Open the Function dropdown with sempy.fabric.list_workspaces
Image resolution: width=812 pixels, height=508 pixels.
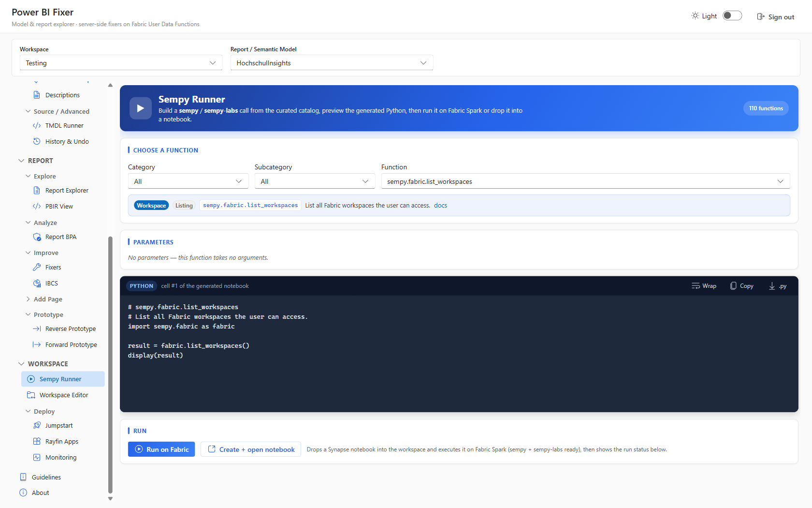[x=585, y=181]
